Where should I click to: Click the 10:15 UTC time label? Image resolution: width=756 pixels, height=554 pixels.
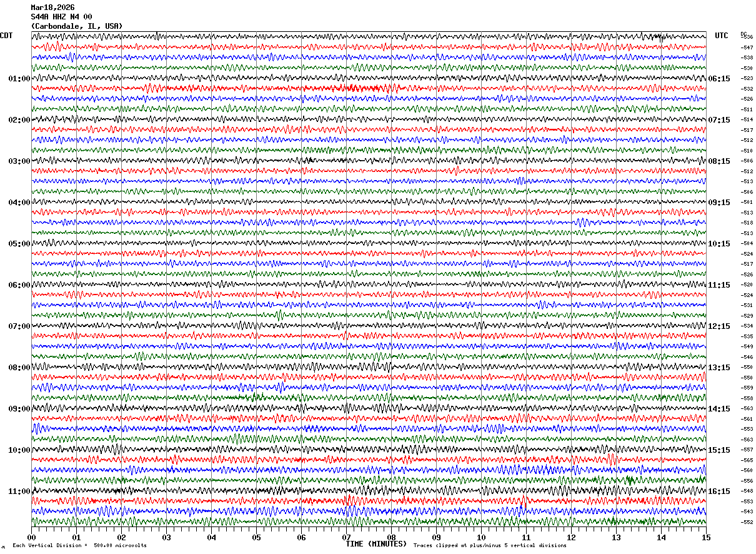(x=719, y=244)
